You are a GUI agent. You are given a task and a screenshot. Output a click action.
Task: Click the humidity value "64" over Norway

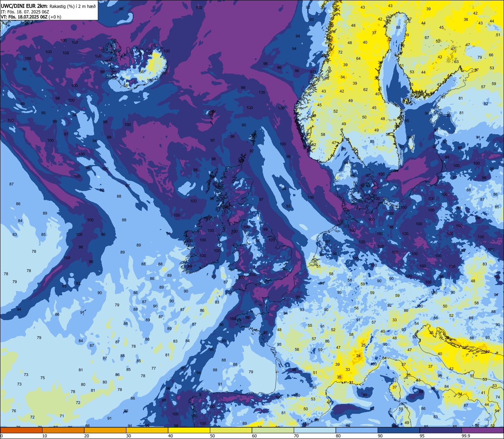pyautogui.click(x=358, y=59)
